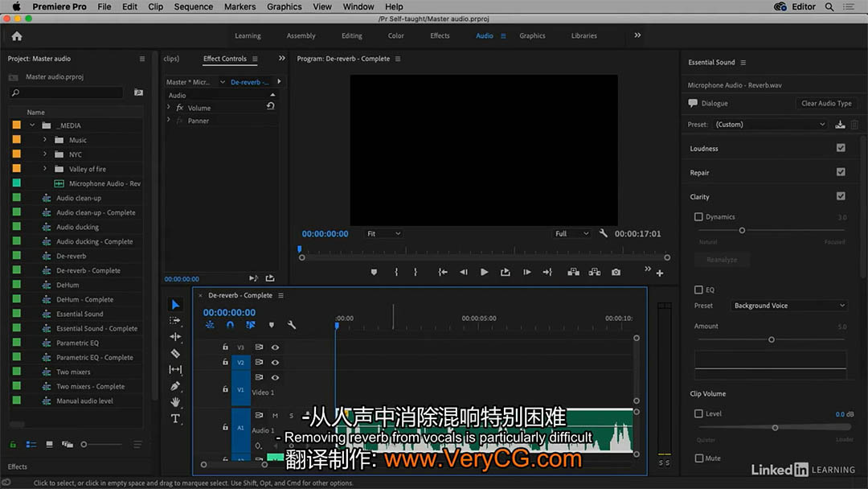Image resolution: width=868 pixels, height=489 pixels.
Task: Open the Essential Sound Preset dropdown
Action: pyautogui.click(x=769, y=125)
